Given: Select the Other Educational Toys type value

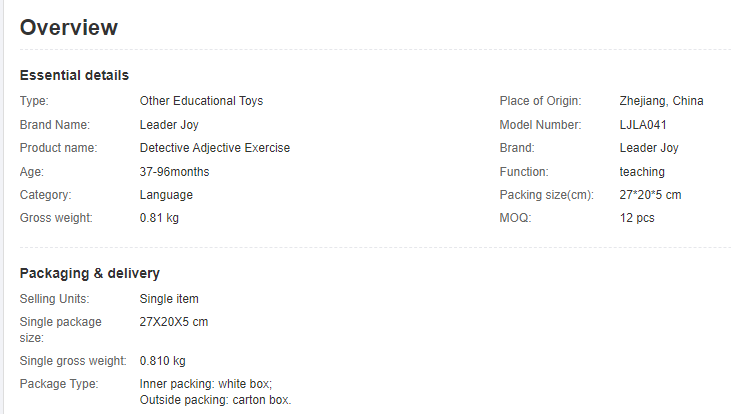Looking at the screenshot, I should pyautogui.click(x=201, y=101).
